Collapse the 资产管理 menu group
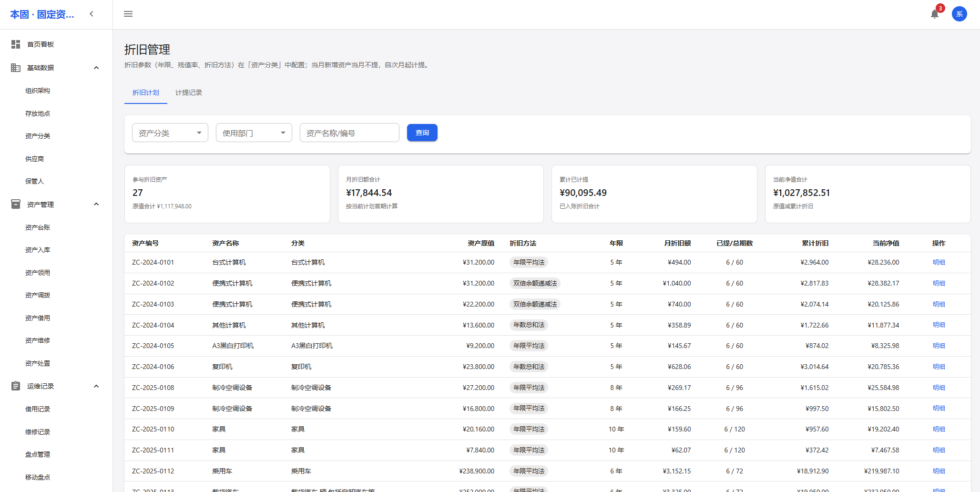Screen dimensions: 980x492 click(96, 205)
